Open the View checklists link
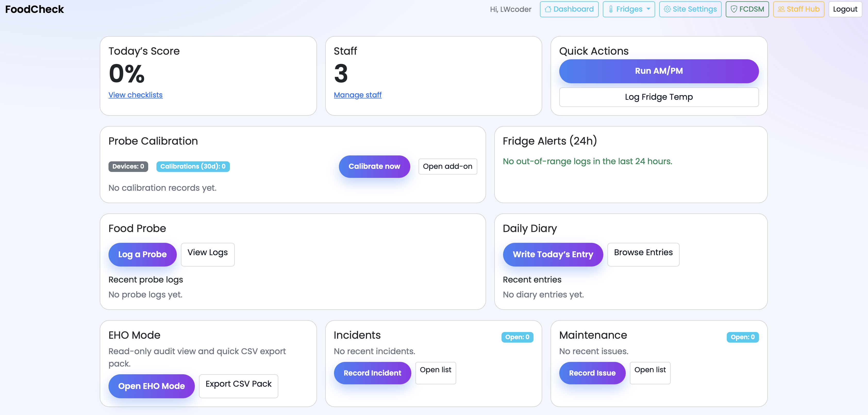The width and height of the screenshot is (868, 415). click(x=136, y=95)
